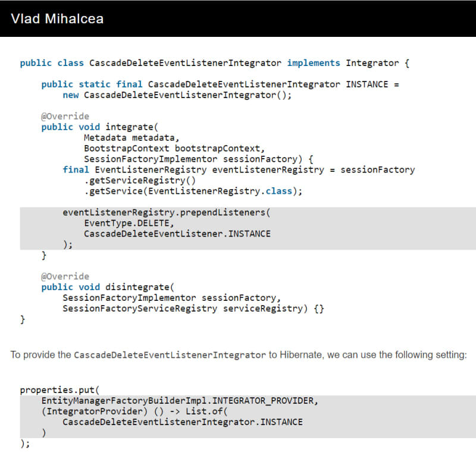Click the INTEGRATOR_PROVIDER constant line
Viewport: 476px width, 459px height.
point(180,401)
